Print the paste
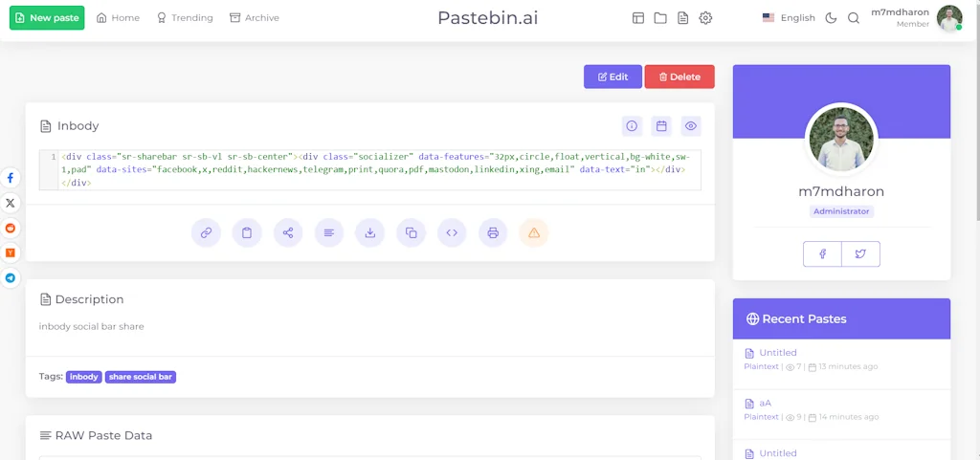Viewport: 980px width, 460px height. [493, 232]
